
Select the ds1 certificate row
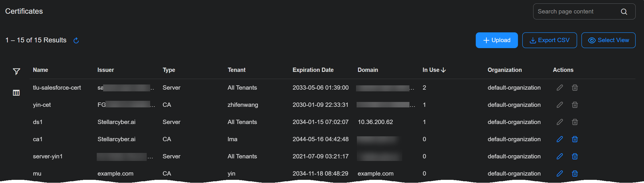tap(332, 122)
